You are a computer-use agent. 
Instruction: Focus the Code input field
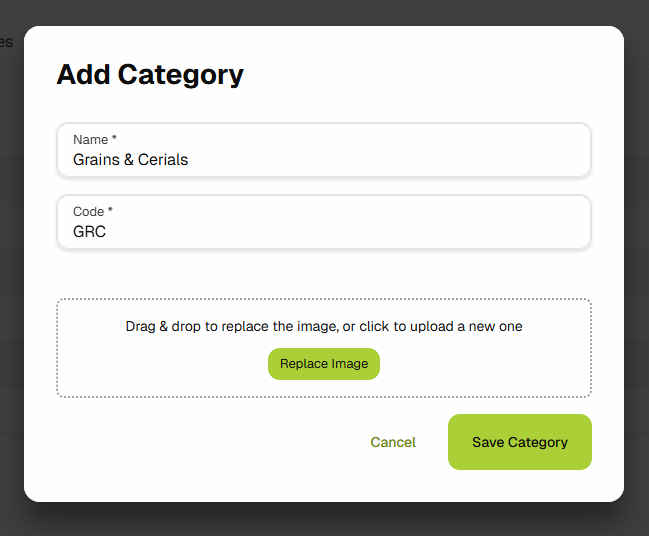[323, 222]
